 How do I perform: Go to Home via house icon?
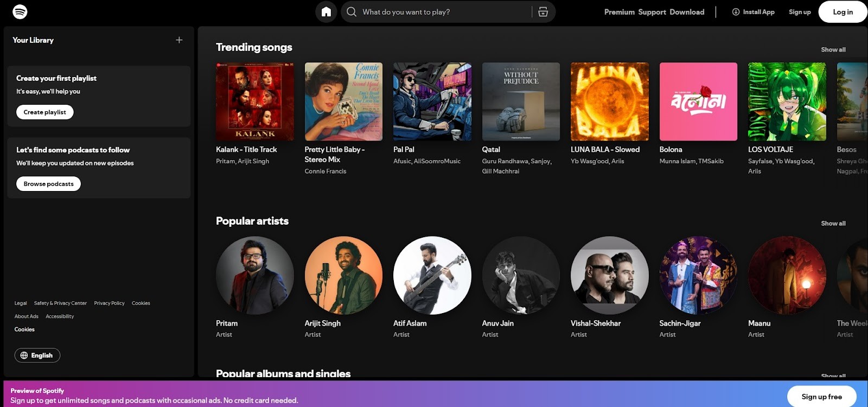(326, 12)
